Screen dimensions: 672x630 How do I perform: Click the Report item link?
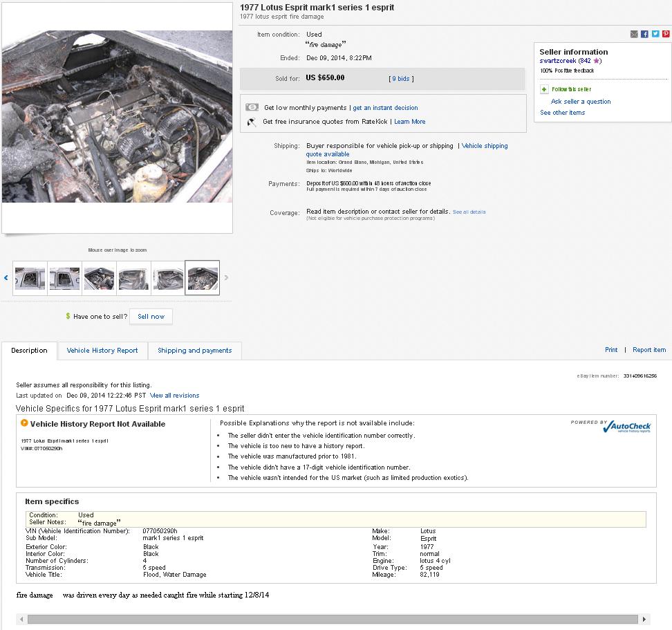[649, 350]
